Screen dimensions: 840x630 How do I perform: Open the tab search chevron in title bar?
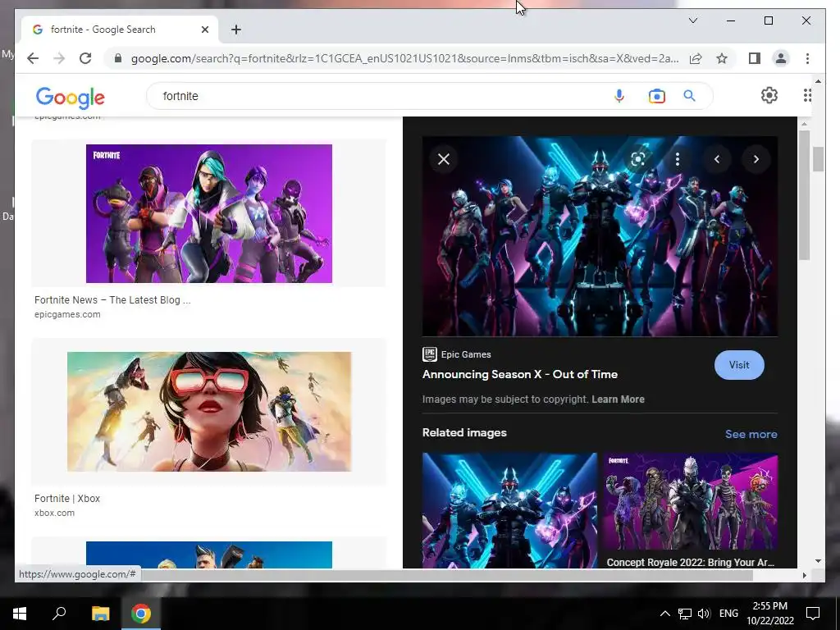pyautogui.click(x=692, y=21)
